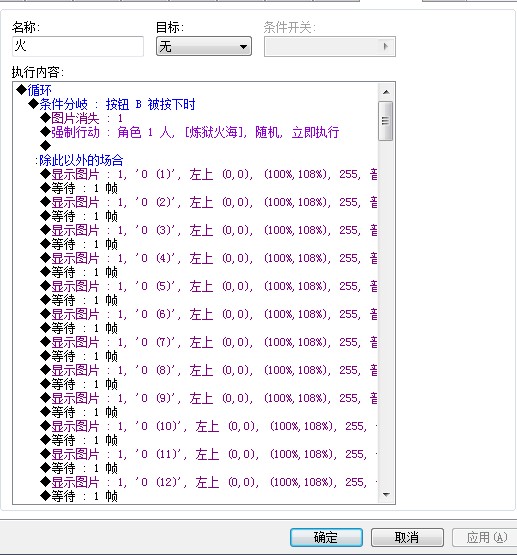
Task: Click the 名称 input field containing 火
Action: (x=78, y=46)
